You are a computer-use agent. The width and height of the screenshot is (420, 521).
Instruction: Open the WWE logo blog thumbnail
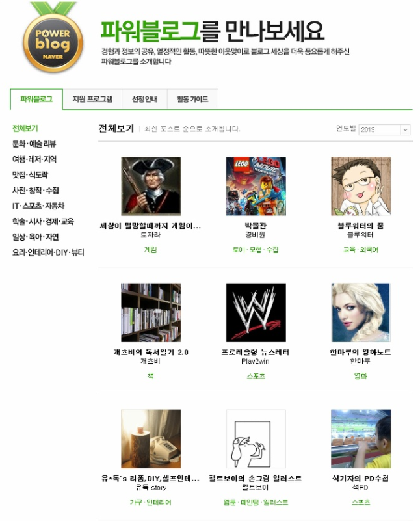point(256,312)
